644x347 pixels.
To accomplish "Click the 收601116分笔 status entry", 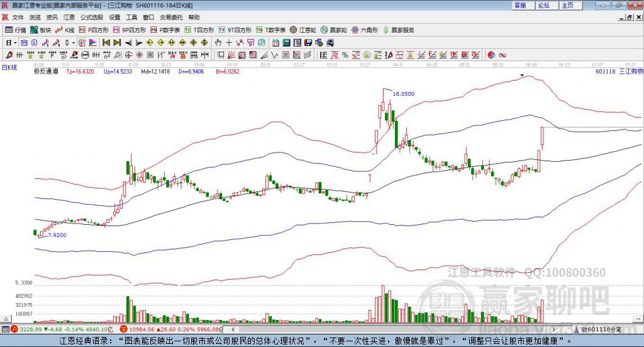I will coord(599,329).
